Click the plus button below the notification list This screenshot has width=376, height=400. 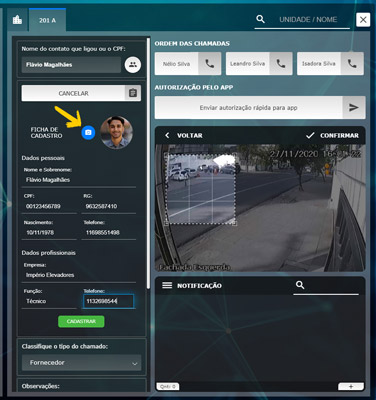[351, 386]
